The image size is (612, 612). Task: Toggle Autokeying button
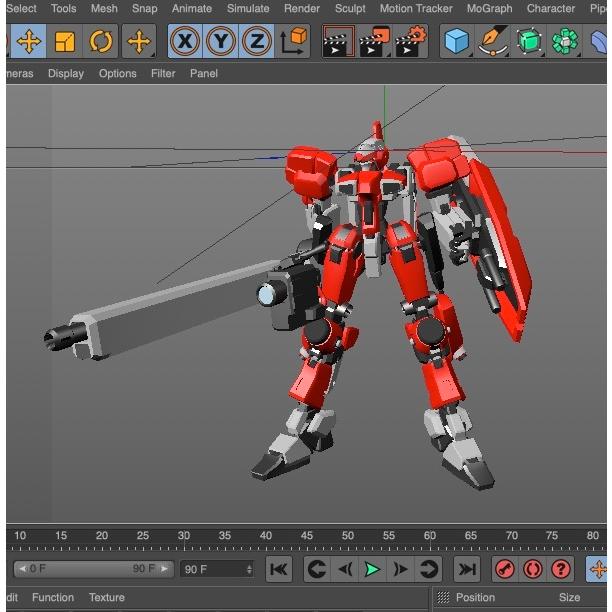(x=533, y=569)
